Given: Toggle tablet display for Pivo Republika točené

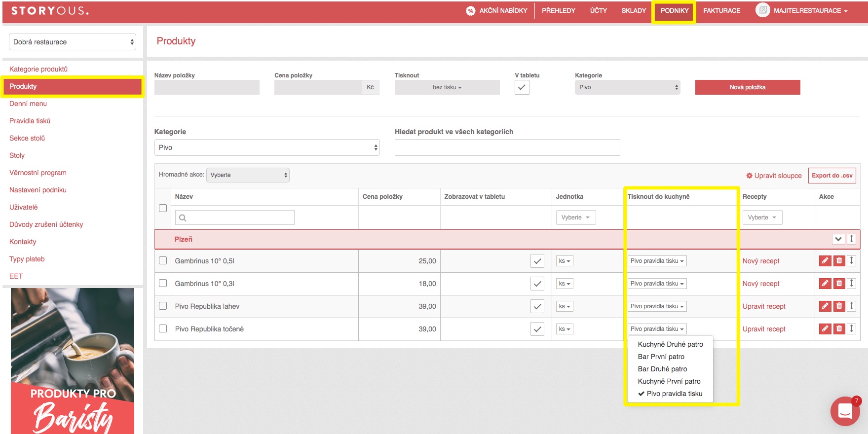Looking at the screenshot, I should click(x=537, y=329).
